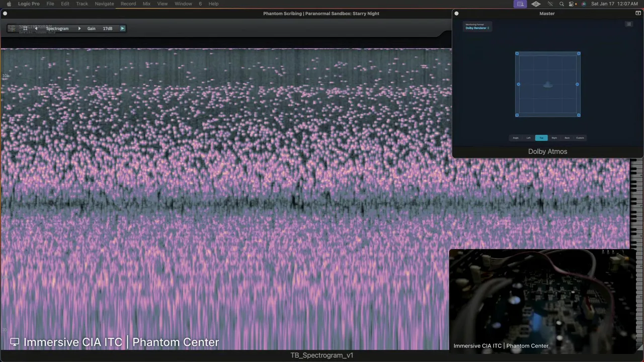The width and height of the screenshot is (644, 362).
Task: Click the 17dB gain value
Action: click(x=108, y=29)
